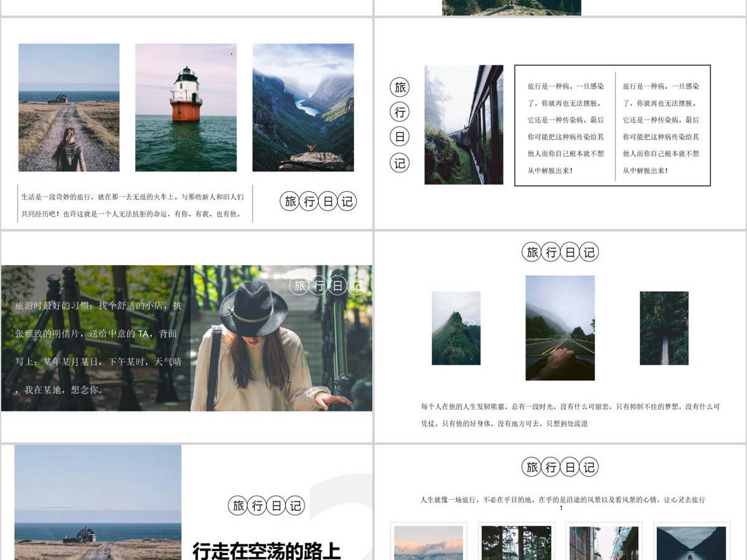Click the sentence starting 人生就像一场旅行
This screenshot has width=747, height=560.
[x=563, y=503]
